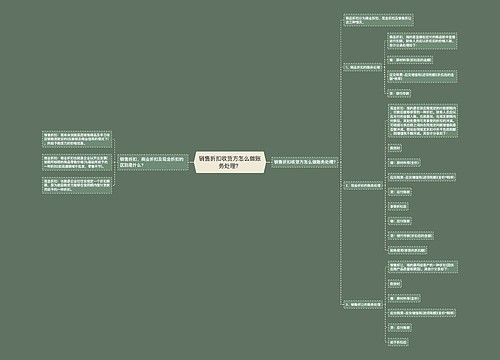Select the middle-left 商业折扣 definition node

point(77,162)
